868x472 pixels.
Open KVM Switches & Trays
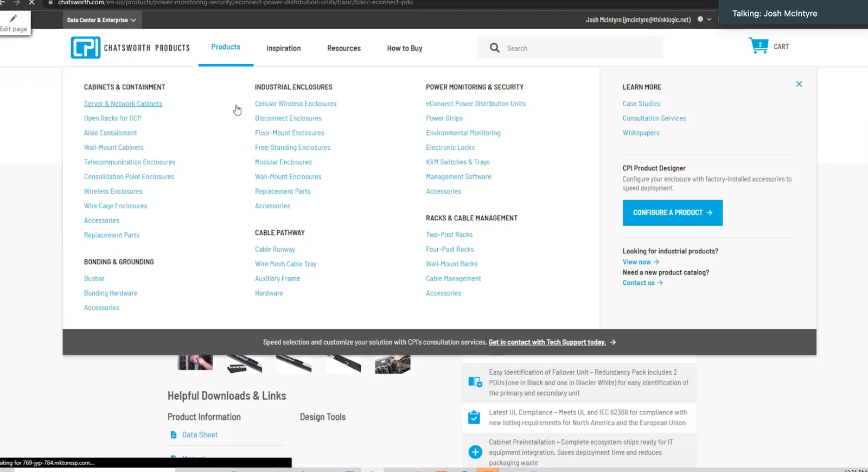(458, 162)
